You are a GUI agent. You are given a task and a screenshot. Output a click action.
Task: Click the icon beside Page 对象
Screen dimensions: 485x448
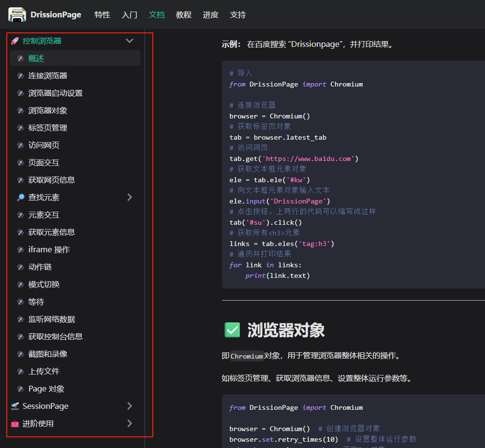tap(21, 389)
